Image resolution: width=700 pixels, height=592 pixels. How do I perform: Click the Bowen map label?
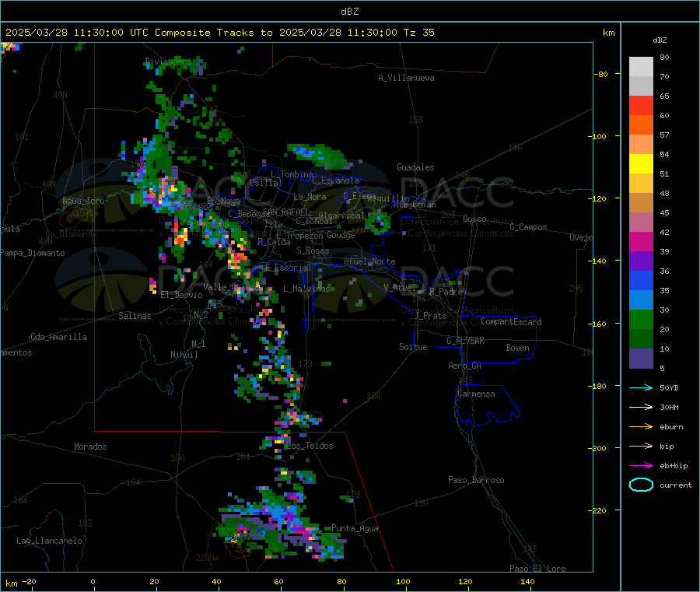(x=517, y=348)
